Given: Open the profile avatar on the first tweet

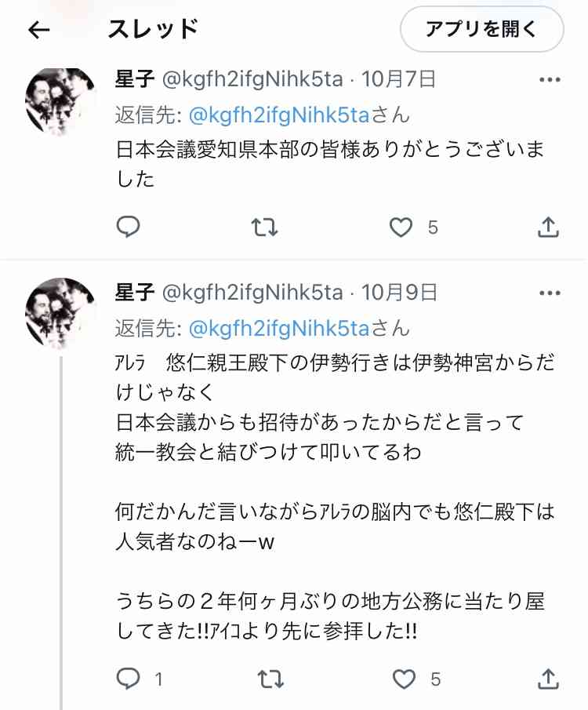Looking at the screenshot, I should (x=60, y=102).
